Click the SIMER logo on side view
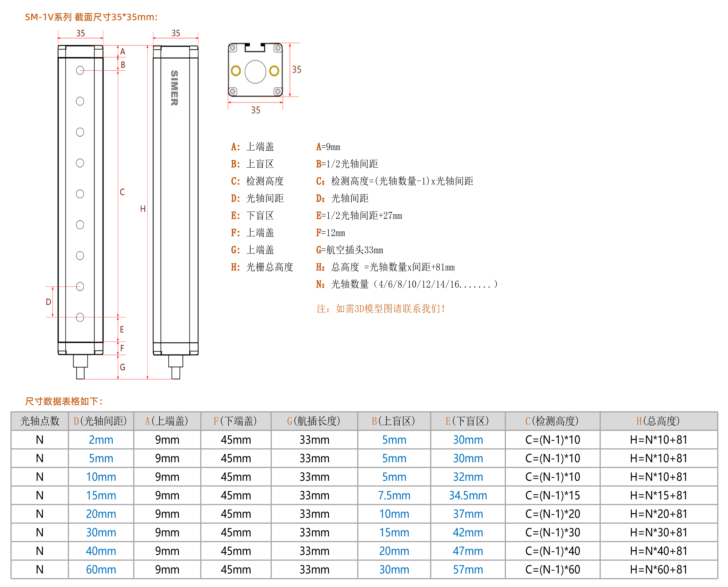728x587 pixels. 174,88
